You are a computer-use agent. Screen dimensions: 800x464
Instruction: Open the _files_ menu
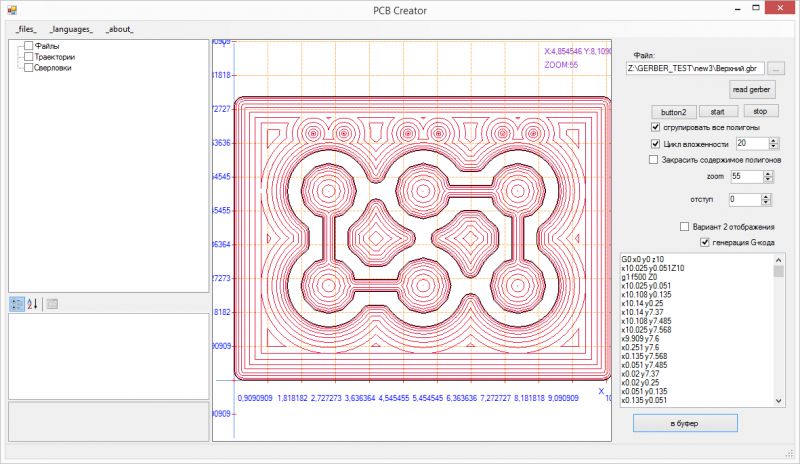pos(26,29)
